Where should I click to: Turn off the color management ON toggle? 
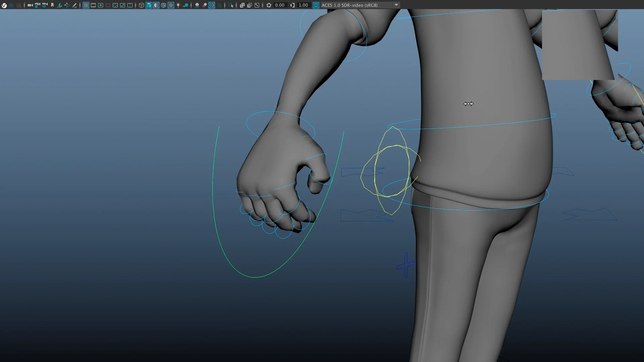pyautogui.click(x=316, y=5)
